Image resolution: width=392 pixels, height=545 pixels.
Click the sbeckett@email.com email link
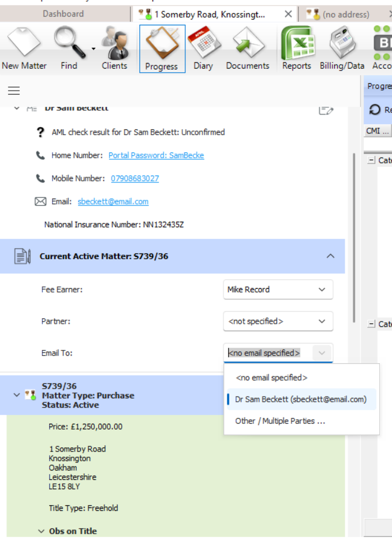pyautogui.click(x=113, y=201)
